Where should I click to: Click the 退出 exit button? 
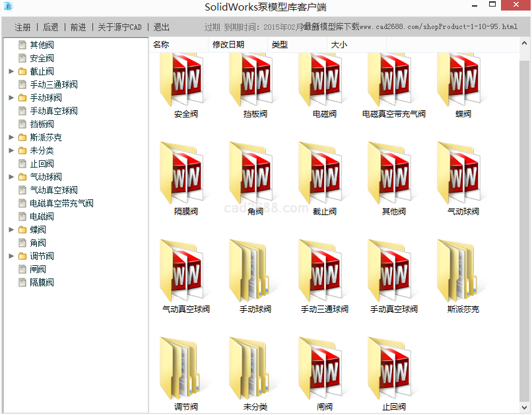click(162, 27)
